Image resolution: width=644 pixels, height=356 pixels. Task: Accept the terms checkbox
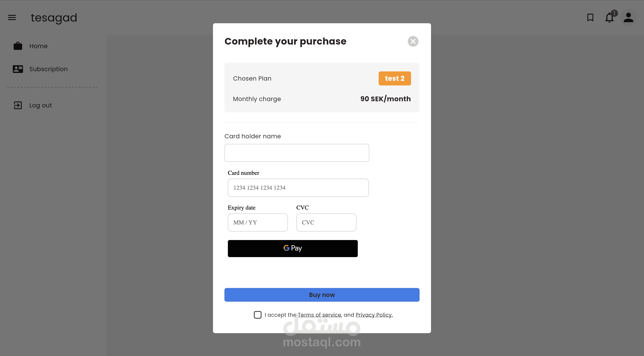tap(257, 315)
